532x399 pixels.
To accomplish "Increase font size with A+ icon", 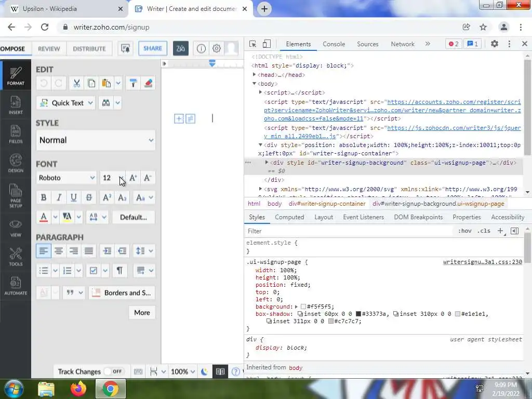I will click(x=134, y=178).
